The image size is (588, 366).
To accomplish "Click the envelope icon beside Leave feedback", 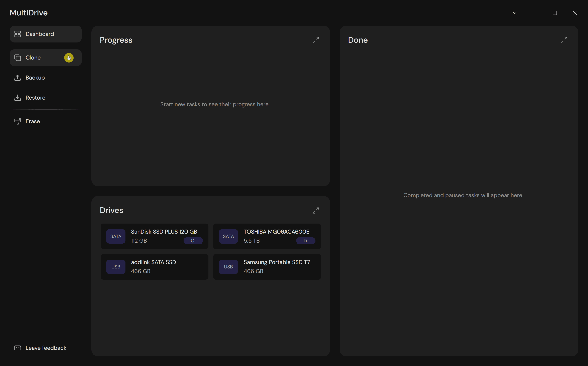I will [17, 348].
